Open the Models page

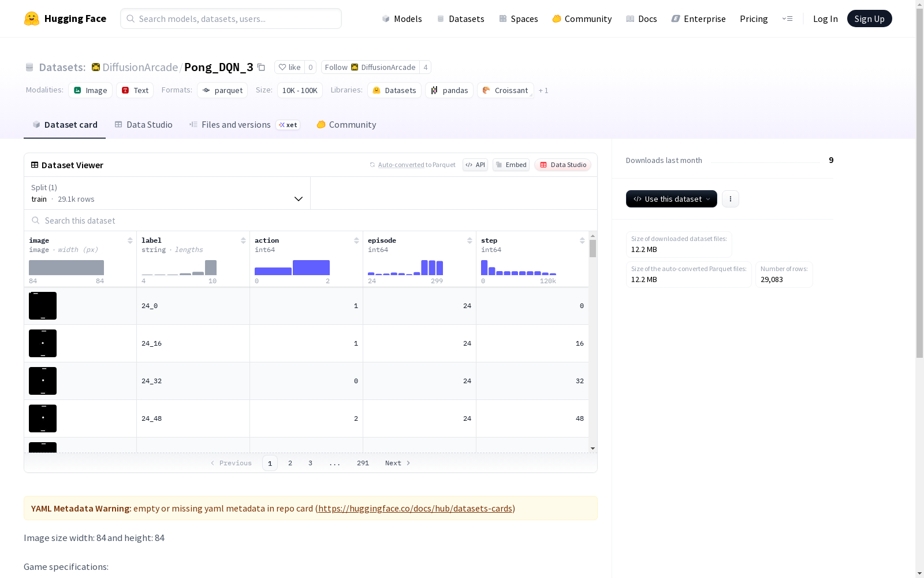click(402, 18)
